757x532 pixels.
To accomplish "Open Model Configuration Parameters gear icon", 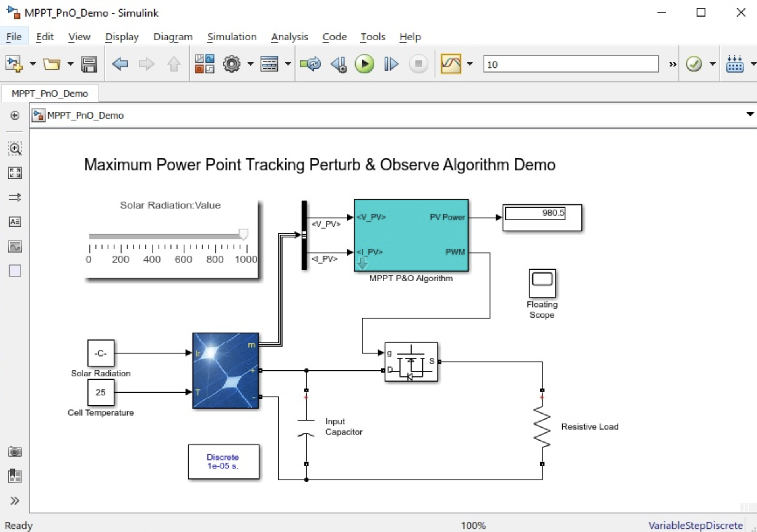I will pyautogui.click(x=231, y=64).
